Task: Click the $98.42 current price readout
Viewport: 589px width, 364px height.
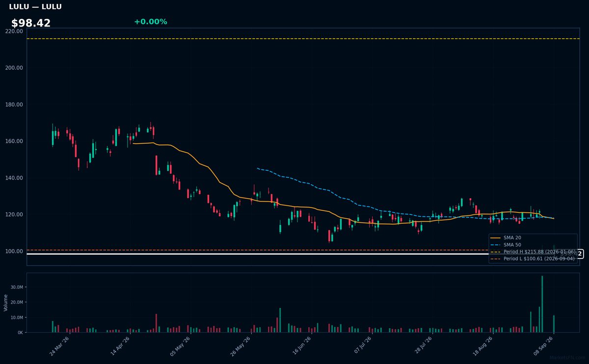Action: pos(31,23)
